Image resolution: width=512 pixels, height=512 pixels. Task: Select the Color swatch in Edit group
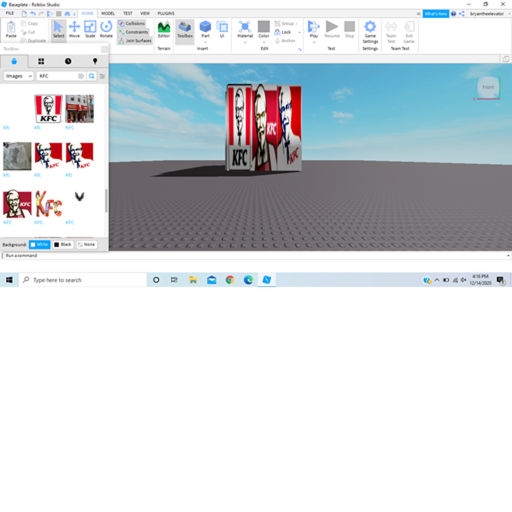click(x=264, y=27)
